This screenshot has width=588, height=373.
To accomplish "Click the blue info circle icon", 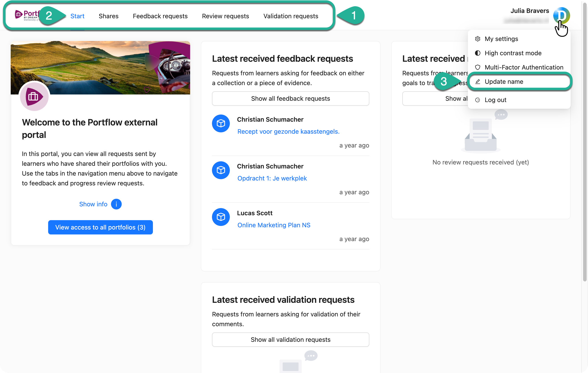I will coord(116,204).
